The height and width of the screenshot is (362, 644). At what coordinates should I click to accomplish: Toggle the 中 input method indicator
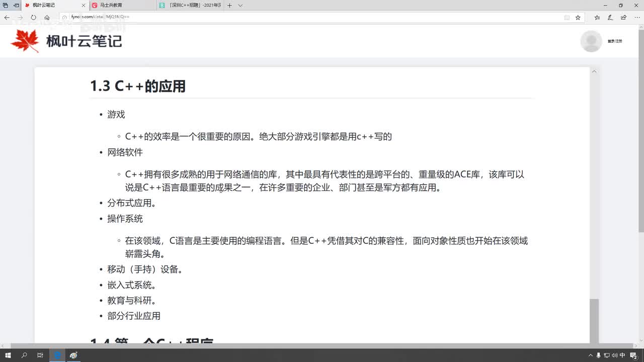click(x=623, y=355)
